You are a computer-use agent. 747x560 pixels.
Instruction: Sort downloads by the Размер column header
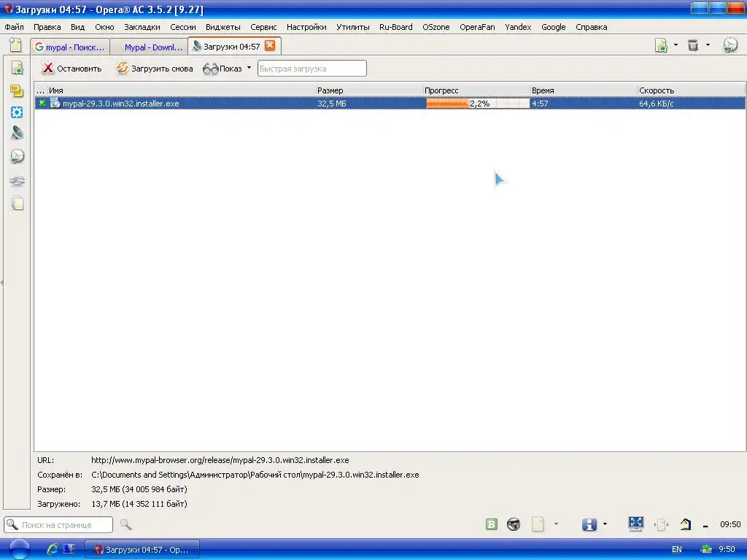pos(369,90)
